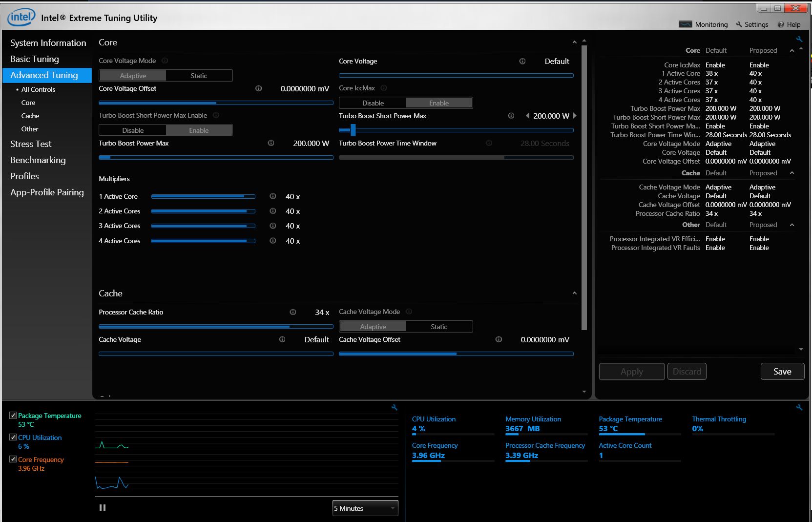Select Other under Advanced Tuning

(x=30, y=129)
